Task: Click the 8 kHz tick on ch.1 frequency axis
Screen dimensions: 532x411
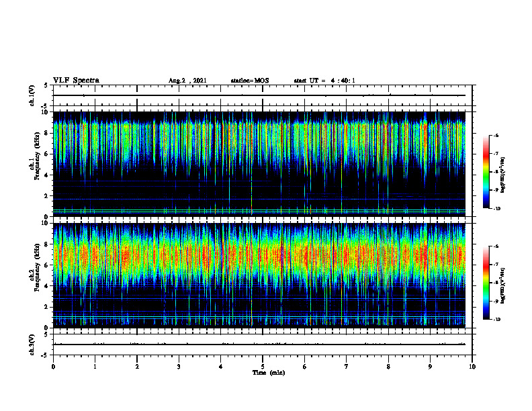Action: click(47, 133)
